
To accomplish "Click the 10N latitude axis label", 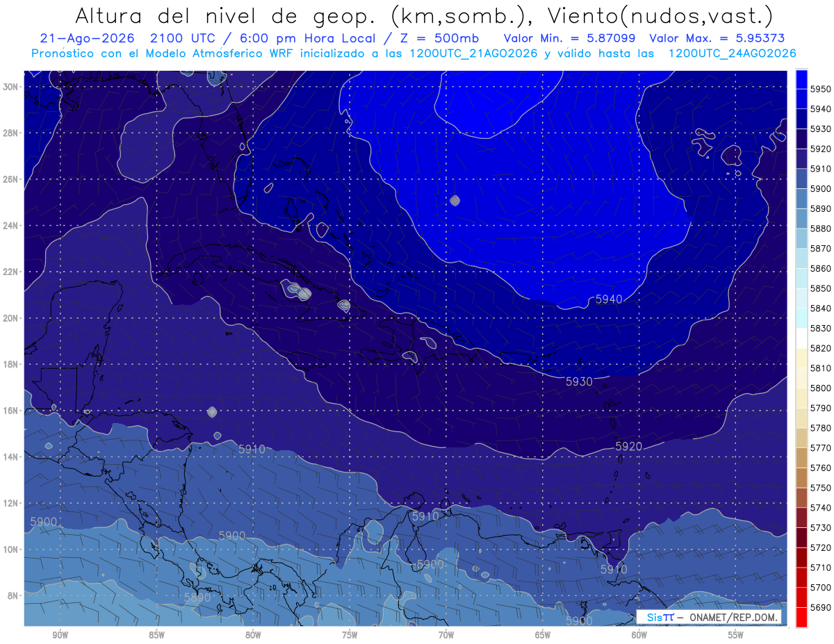I will [x=10, y=550].
